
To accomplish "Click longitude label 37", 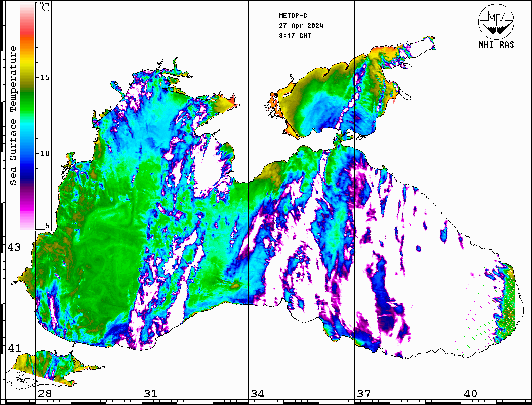I will [x=364, y=394].
